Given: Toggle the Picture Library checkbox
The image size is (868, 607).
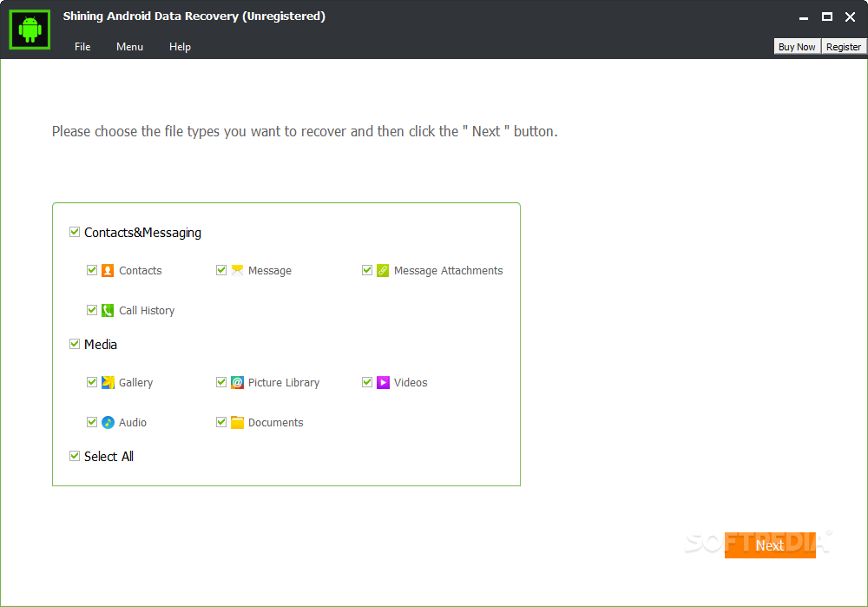Looking at the screenshot, I should click(220, 382).
